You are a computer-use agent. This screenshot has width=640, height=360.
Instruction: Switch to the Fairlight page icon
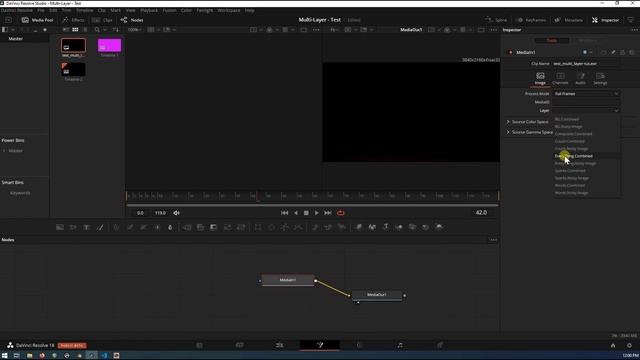400,345
